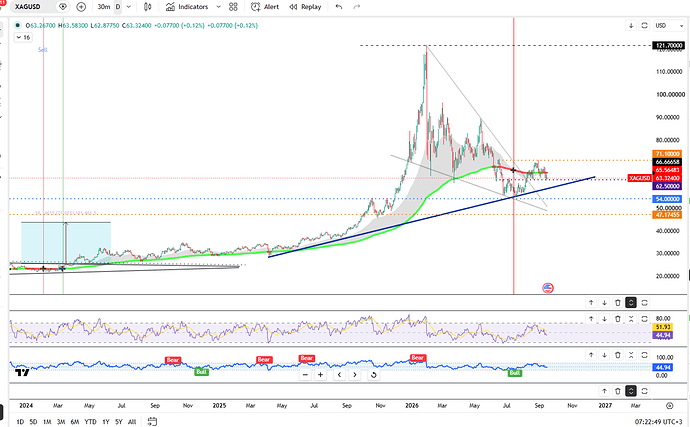Collapse the RSI pane
This screenshot has height=427, width=690.
coord(631,319)
